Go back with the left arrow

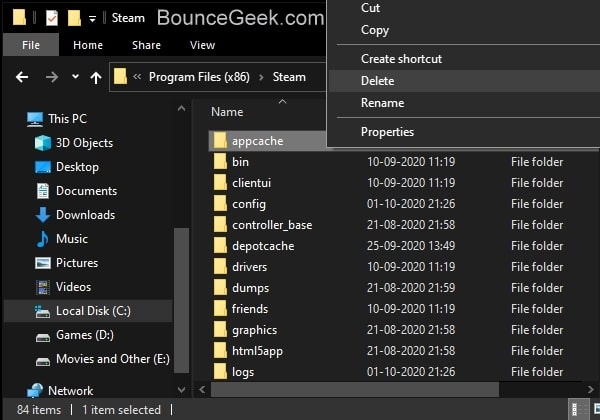pyautogui.click(x=22, y=77)
